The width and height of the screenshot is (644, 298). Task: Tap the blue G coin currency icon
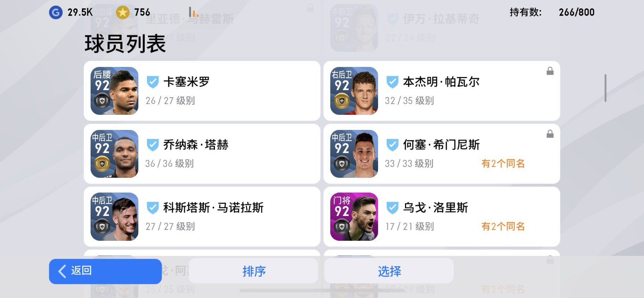pos(56,13)
